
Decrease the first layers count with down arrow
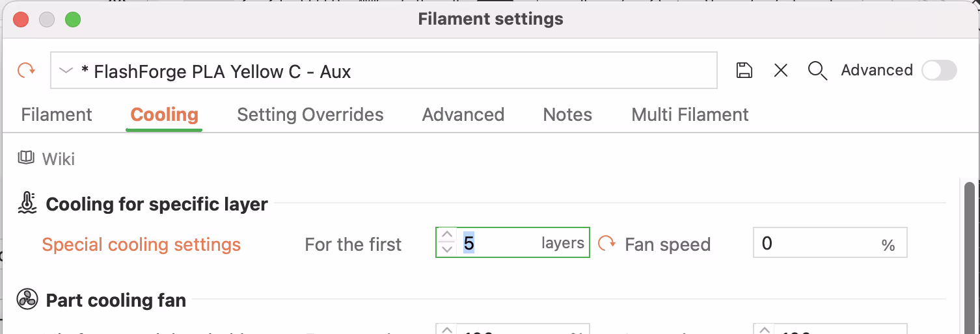pyautogui.click(x=447, y=250)
